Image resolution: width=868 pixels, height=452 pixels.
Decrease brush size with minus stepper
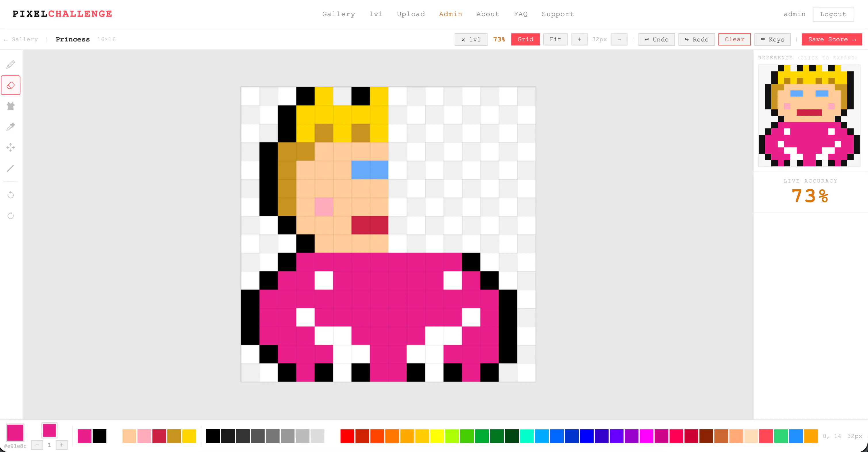tap(37, 445)
